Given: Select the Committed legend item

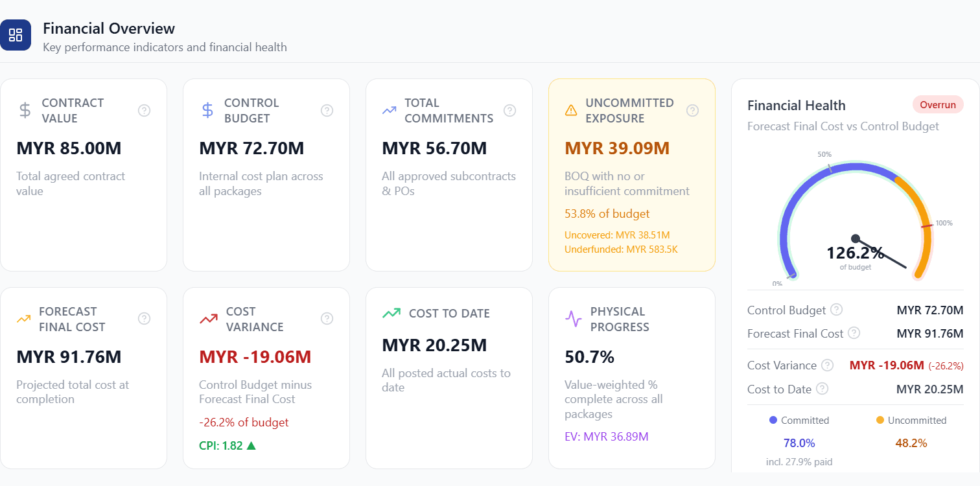Looking at the screenshot, I should (799, 420).
